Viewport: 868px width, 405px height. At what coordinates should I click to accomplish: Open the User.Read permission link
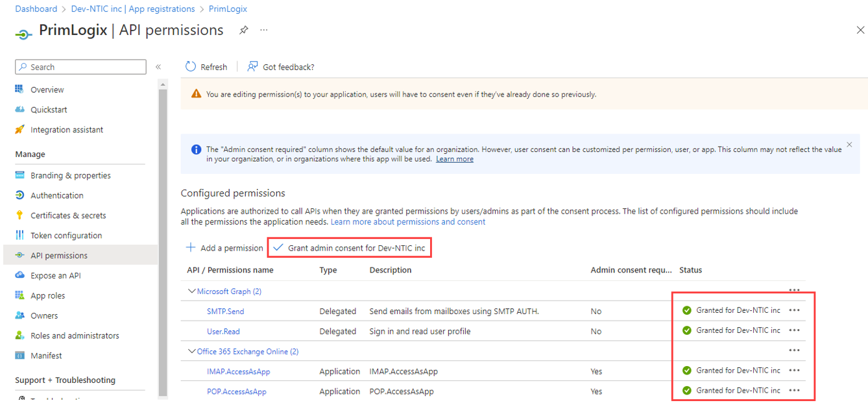pos(223,332)
